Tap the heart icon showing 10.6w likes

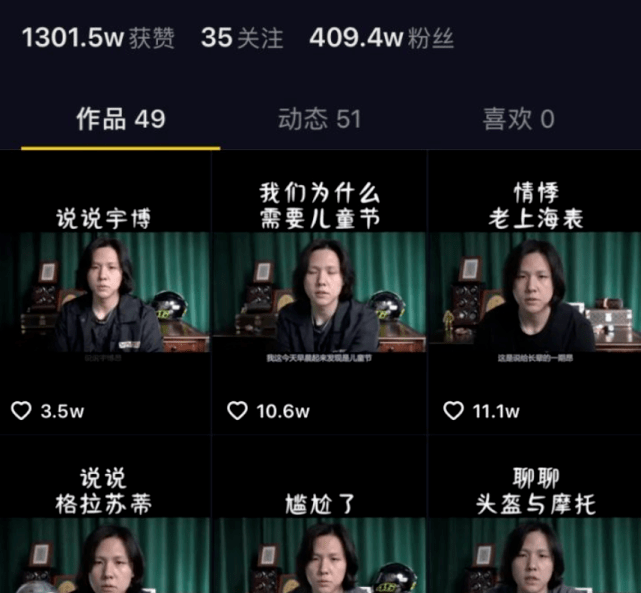tap(237, 411)
